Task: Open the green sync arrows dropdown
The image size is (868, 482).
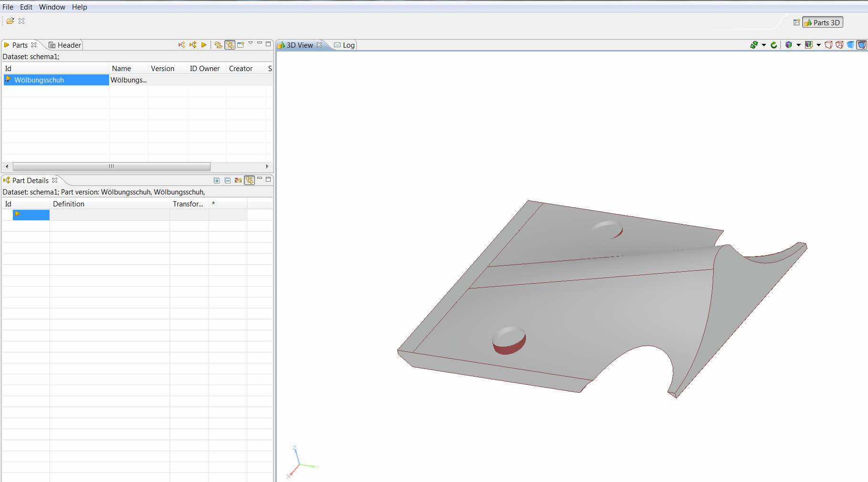Action: click(764, 45)
